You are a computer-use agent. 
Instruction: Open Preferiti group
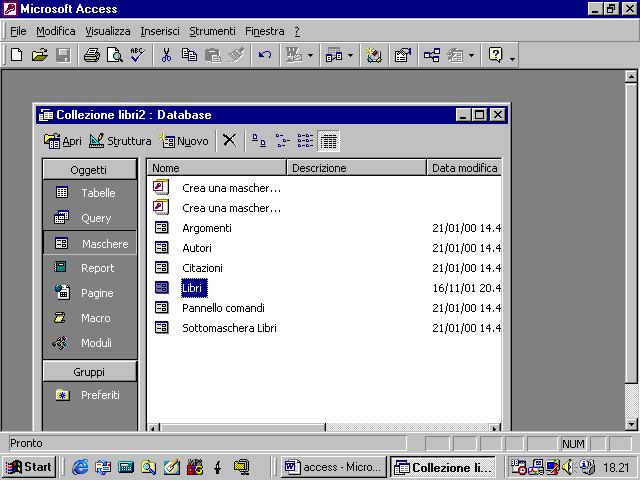89,395
